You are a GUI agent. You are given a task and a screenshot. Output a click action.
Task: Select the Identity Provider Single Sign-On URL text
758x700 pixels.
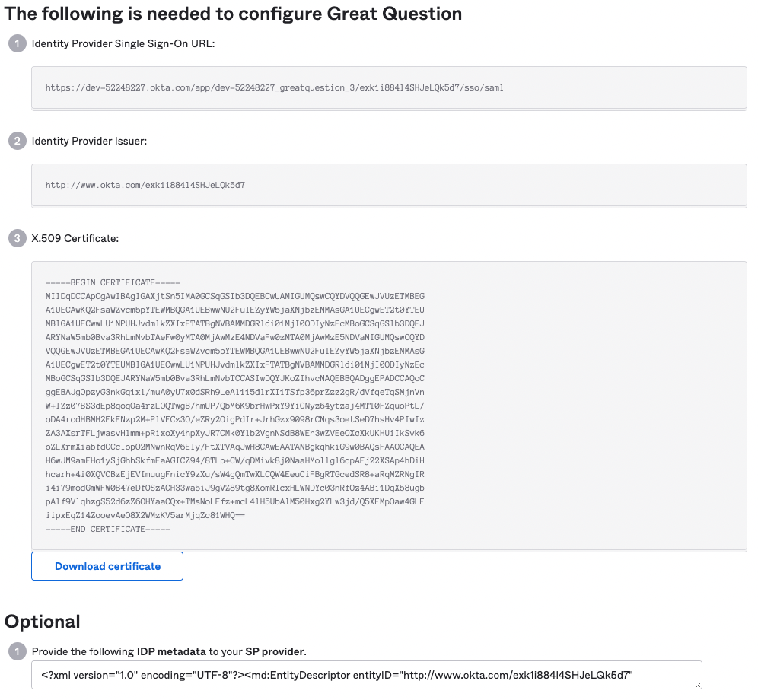pyautogui.click(x=274, y=88)
